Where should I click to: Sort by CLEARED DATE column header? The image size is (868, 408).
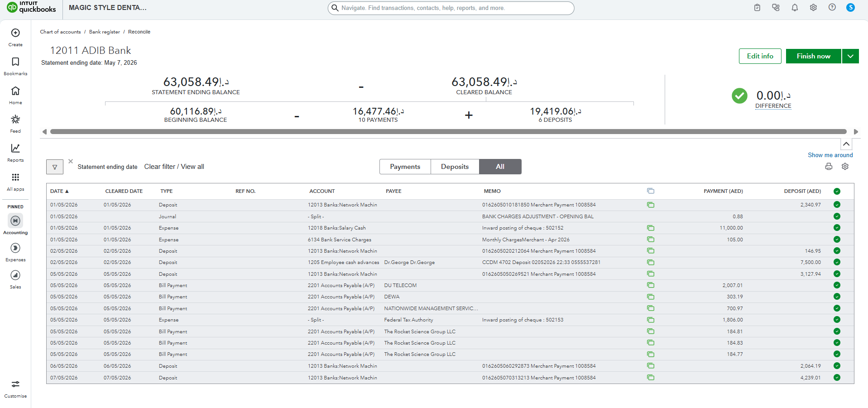pos(124,191)
